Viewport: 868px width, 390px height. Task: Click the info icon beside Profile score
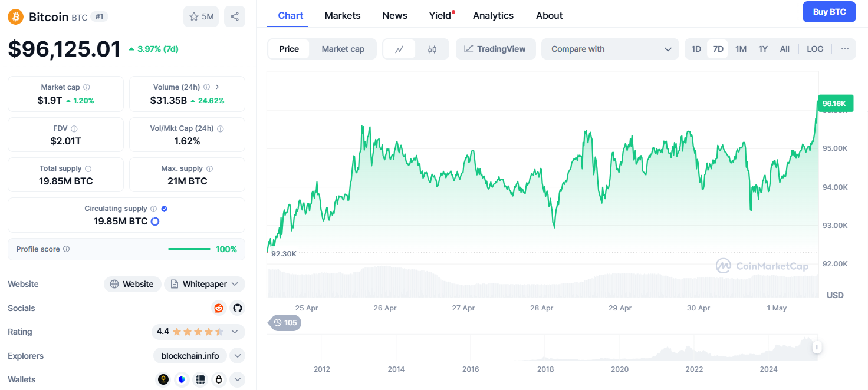66,249
